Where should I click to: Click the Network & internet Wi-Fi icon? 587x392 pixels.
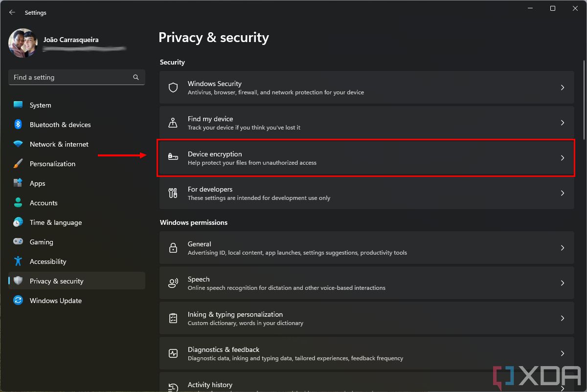click(18, 144)
